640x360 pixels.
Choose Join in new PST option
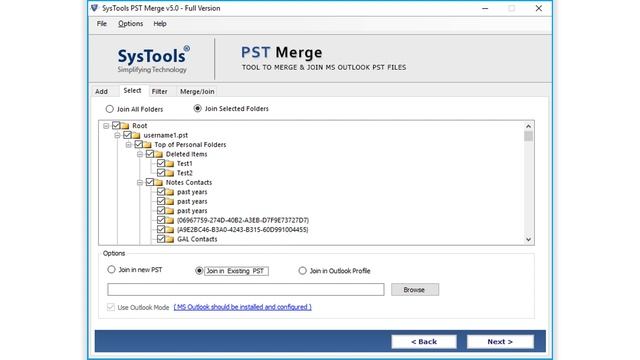point(111,269)
